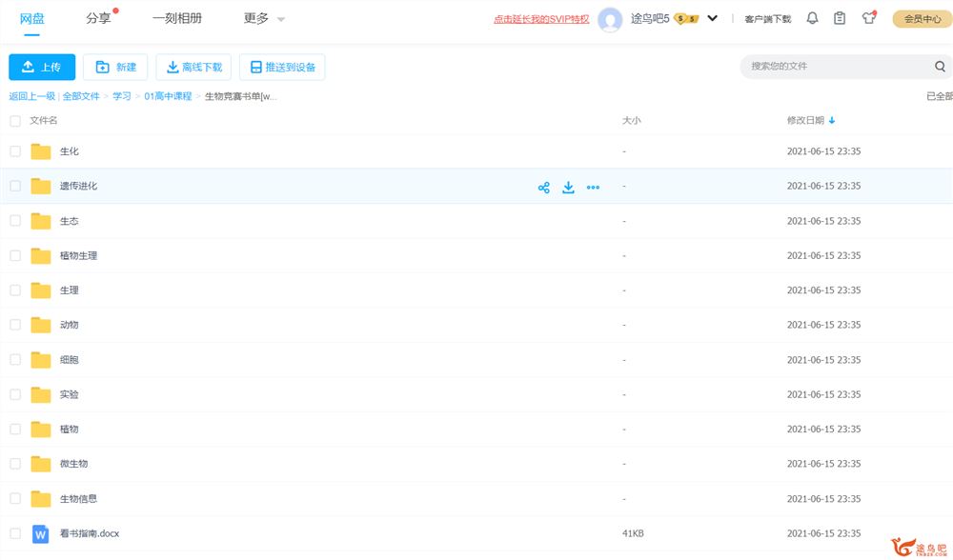Click the search magnifier icon

(x=940, y=67)
